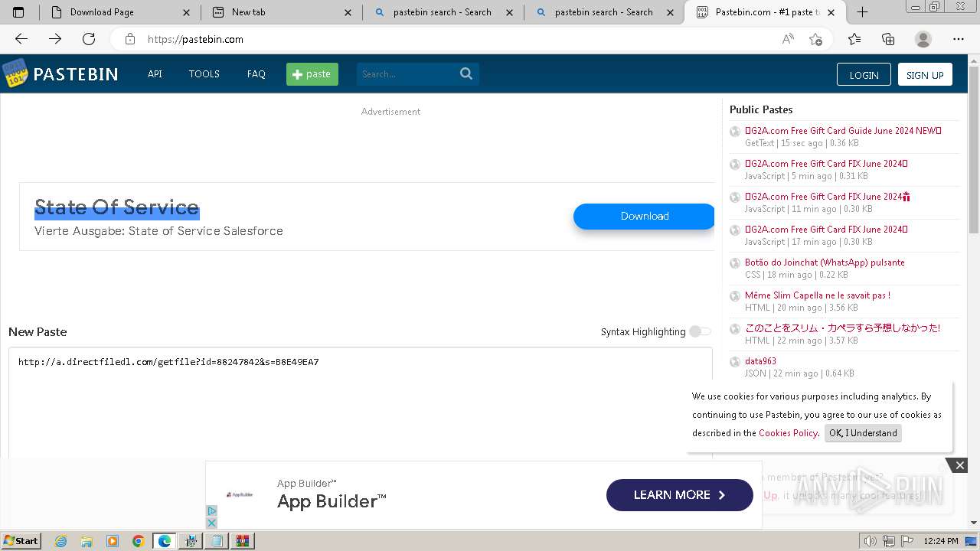980x551 pixels.
Task: Click the volume speaker icon in system tray
Action: pyautogui.click(x=871, y=541)
